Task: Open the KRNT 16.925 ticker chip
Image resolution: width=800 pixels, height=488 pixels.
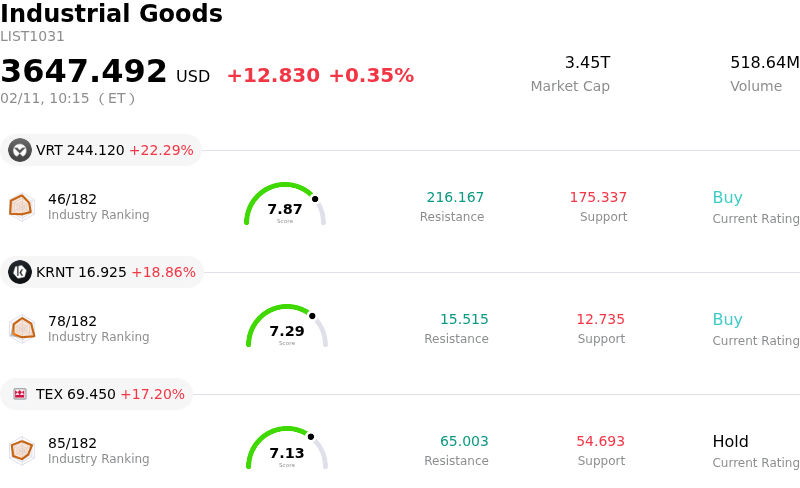Action: pos(102,272)
